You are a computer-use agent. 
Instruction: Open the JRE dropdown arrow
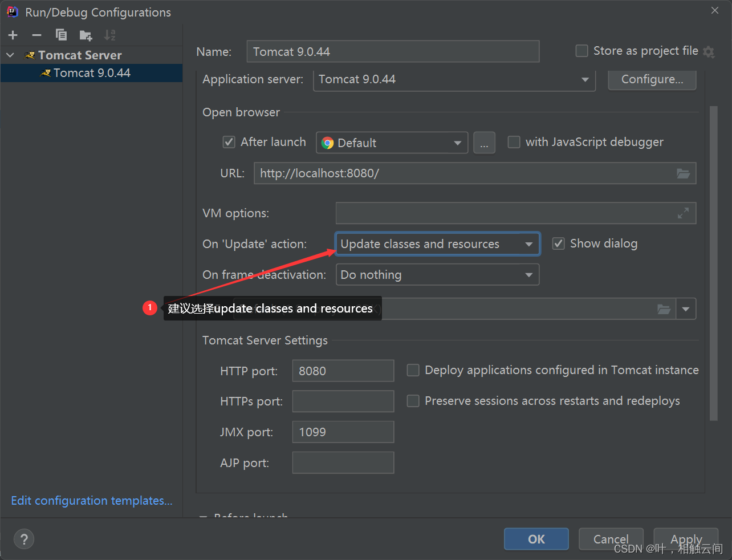pyautogui.click(x=686, y=309)
